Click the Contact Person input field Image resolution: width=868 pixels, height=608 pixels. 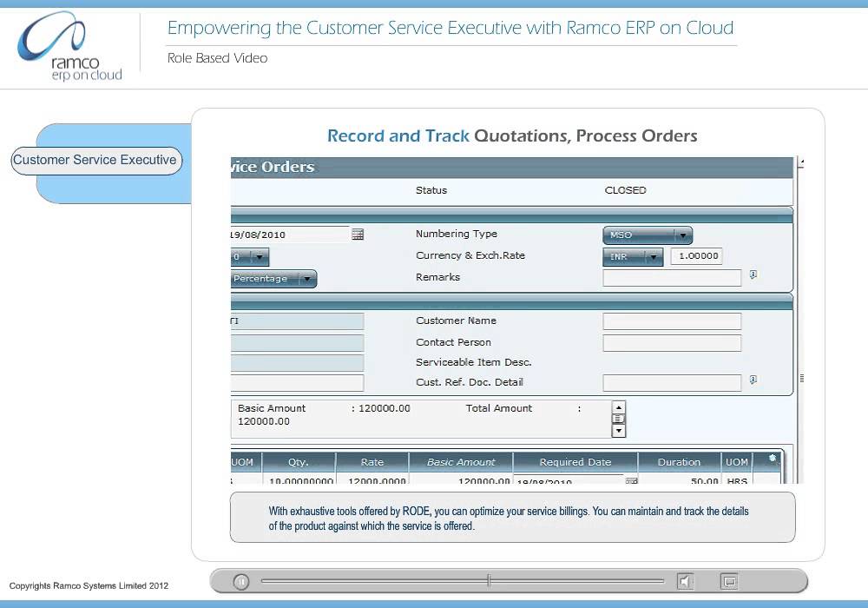(x=672, y=343)
